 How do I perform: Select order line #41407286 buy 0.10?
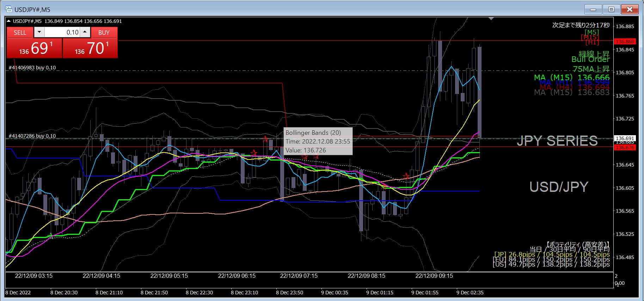click(x=32, y=136)
